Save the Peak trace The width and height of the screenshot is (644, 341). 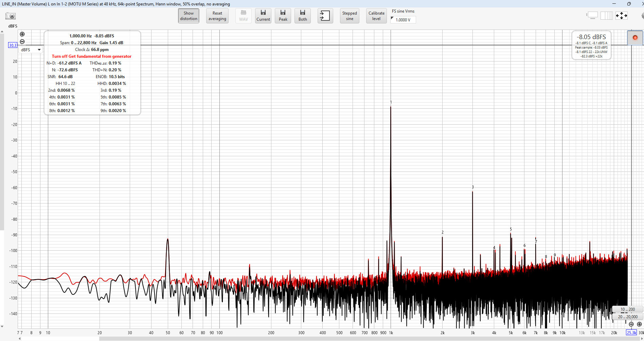pos(283,16)
